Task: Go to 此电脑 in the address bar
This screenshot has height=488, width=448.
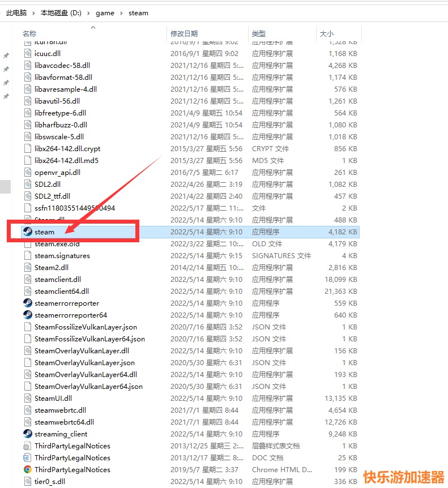Action: tap(16, 13)
